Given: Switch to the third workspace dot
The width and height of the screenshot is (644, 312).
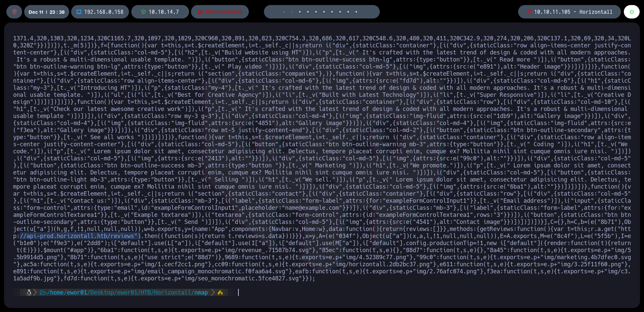Looking at the screenshot, I should click(x=300, y=12).
